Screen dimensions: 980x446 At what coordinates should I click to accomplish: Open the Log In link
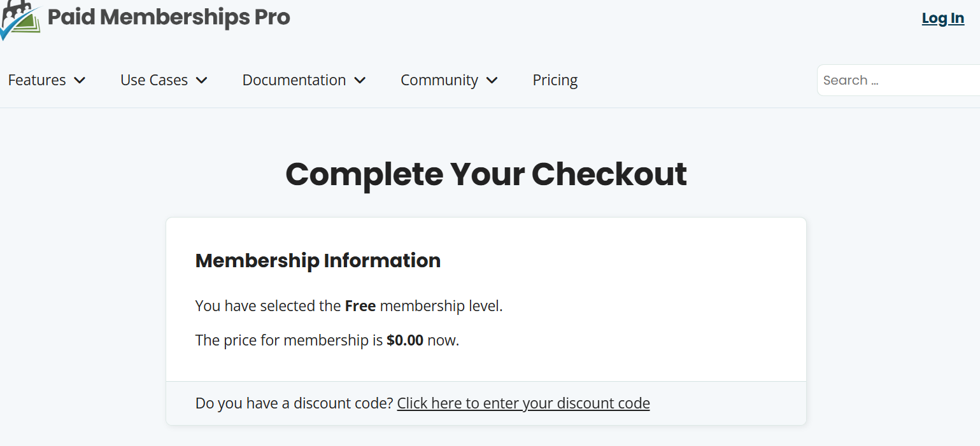pyautogui.click(x=943, y=18)
